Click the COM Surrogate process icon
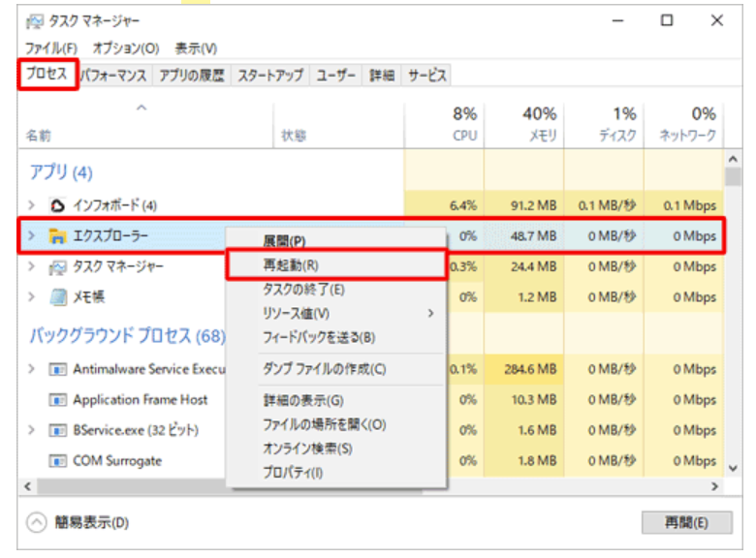Image resolution: width=756 pixels, height=558 pixels. (57, 461)
